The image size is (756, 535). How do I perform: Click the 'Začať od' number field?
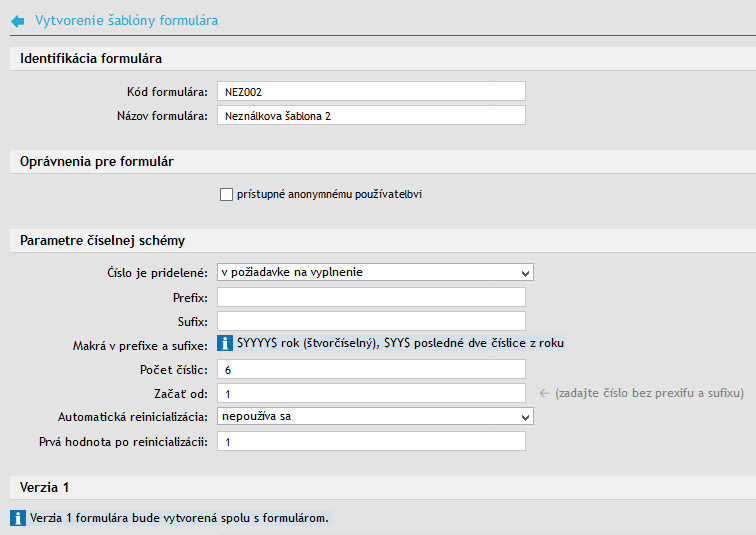point(370,394)
